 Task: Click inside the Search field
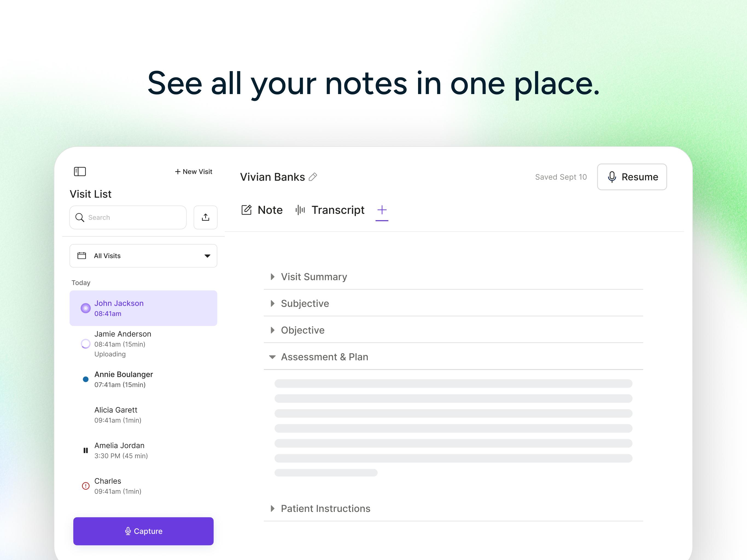[128, 217]
